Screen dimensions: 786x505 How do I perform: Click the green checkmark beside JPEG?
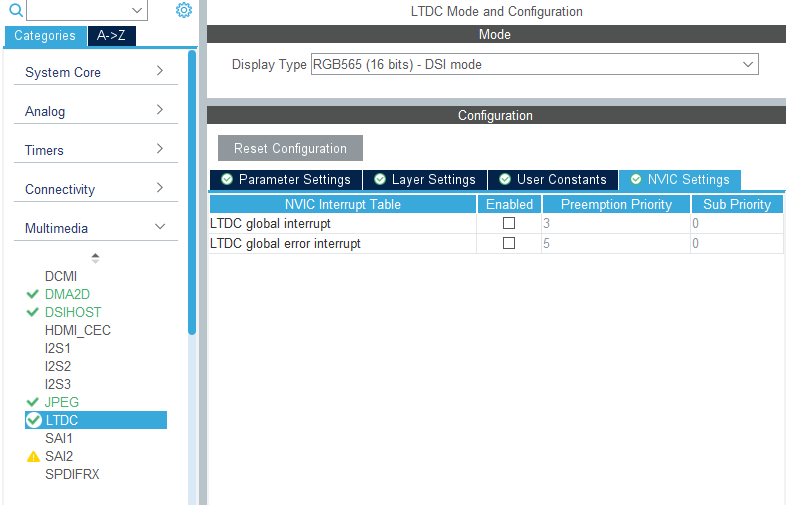[x=33, y=402]
